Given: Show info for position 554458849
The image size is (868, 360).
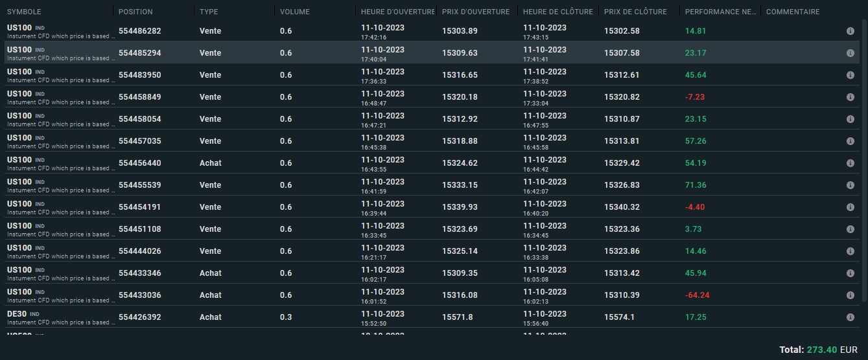Looking at the screenshot, I should coord(850,97).
